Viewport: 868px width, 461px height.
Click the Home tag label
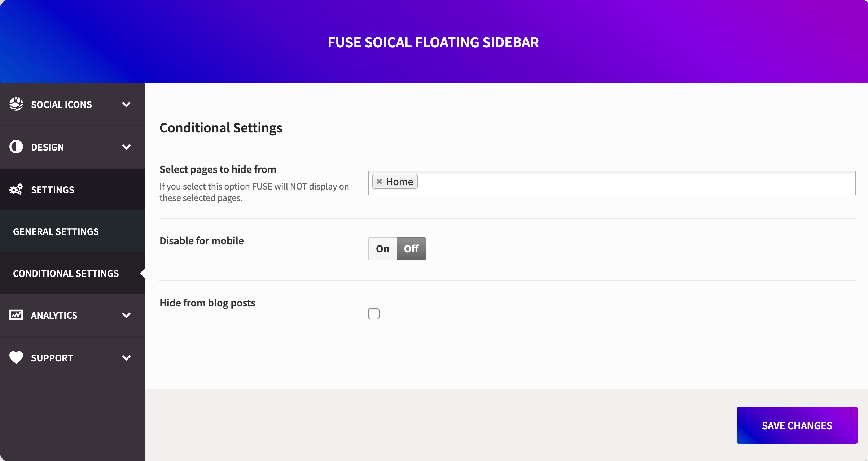coord(399,182)
